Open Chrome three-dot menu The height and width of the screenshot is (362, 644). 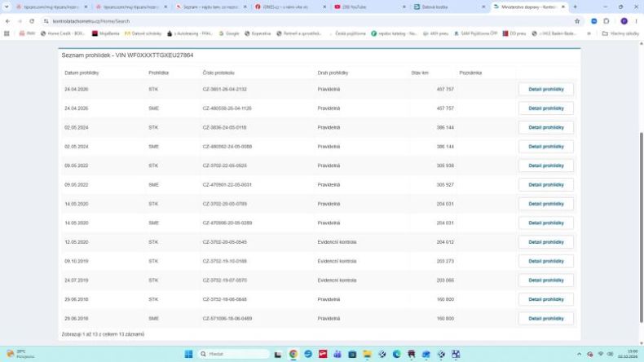[636, 21]
